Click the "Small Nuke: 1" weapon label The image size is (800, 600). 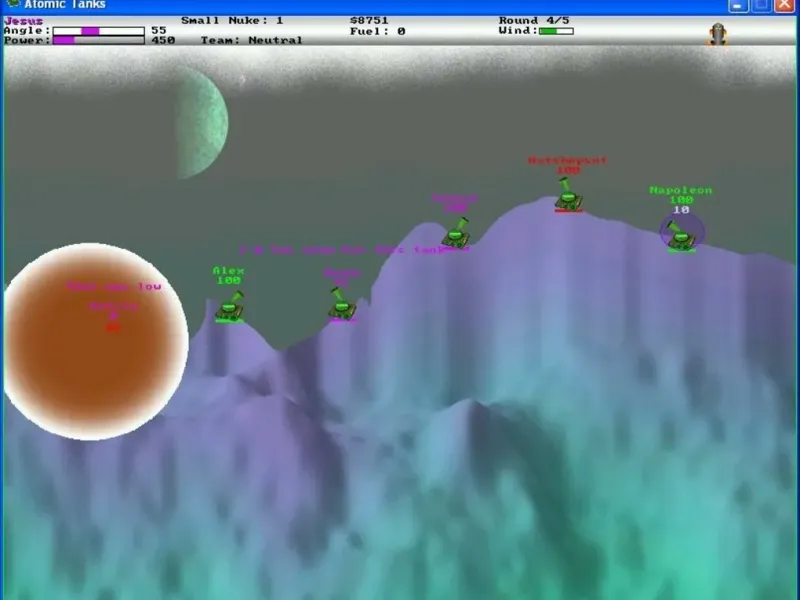[x=232, y=20]
